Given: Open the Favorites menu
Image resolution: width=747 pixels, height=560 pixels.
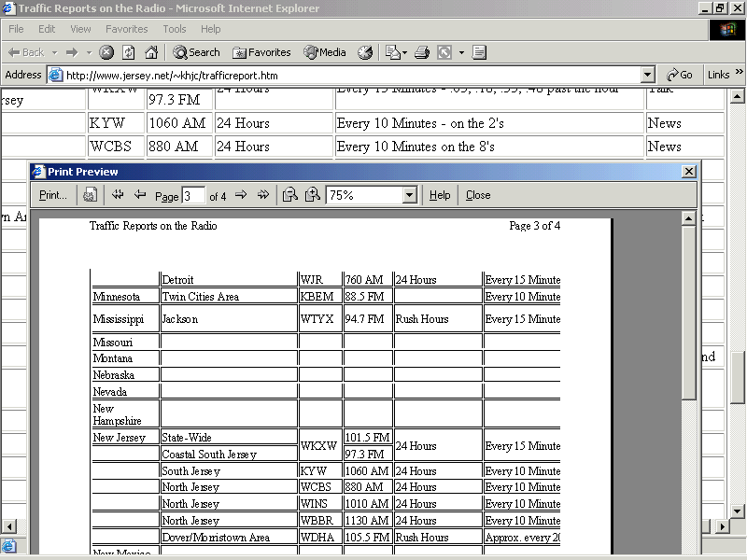Looking at the screenshot, I should (x=126, y=29).
